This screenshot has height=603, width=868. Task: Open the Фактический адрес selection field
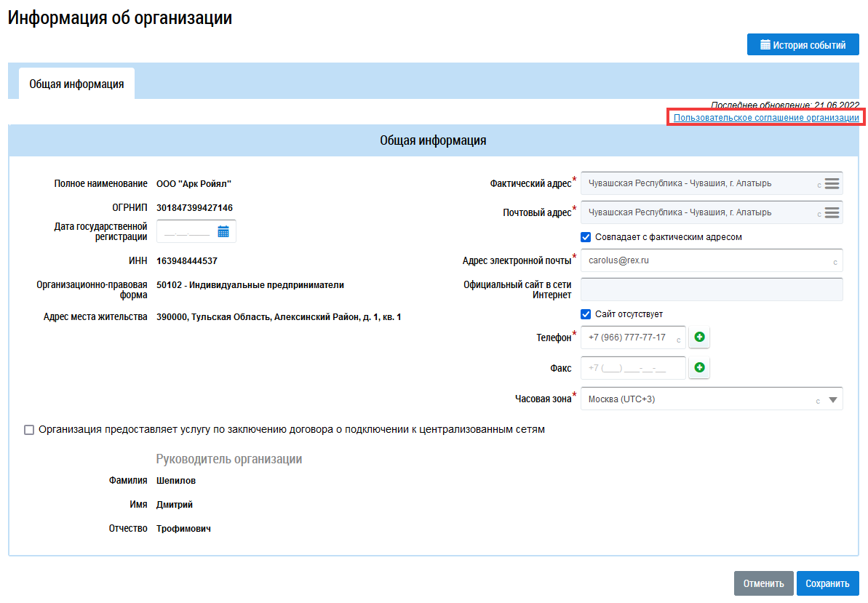coord(698,183)
